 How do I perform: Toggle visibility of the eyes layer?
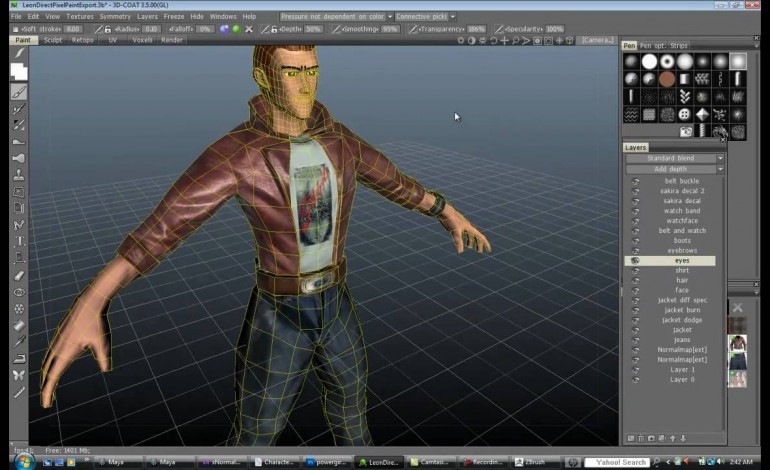(x=635, y=261)
